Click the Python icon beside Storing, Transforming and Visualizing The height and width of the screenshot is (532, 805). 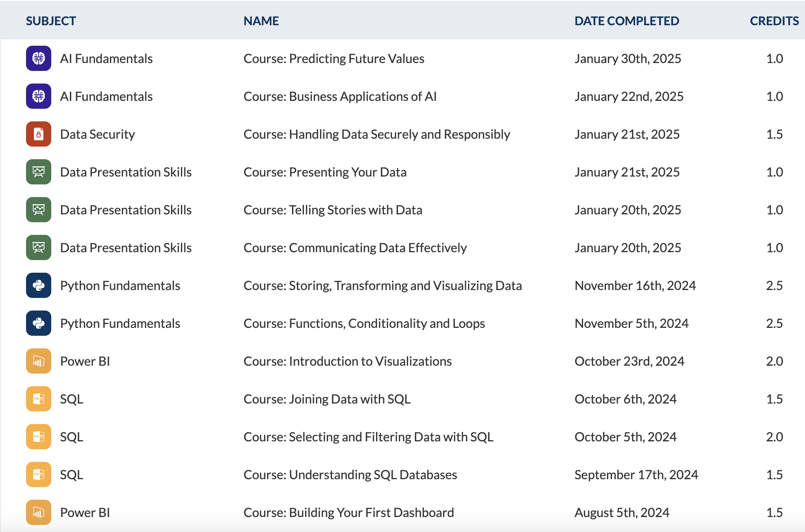pyautogui.click(x=39, y=285)
